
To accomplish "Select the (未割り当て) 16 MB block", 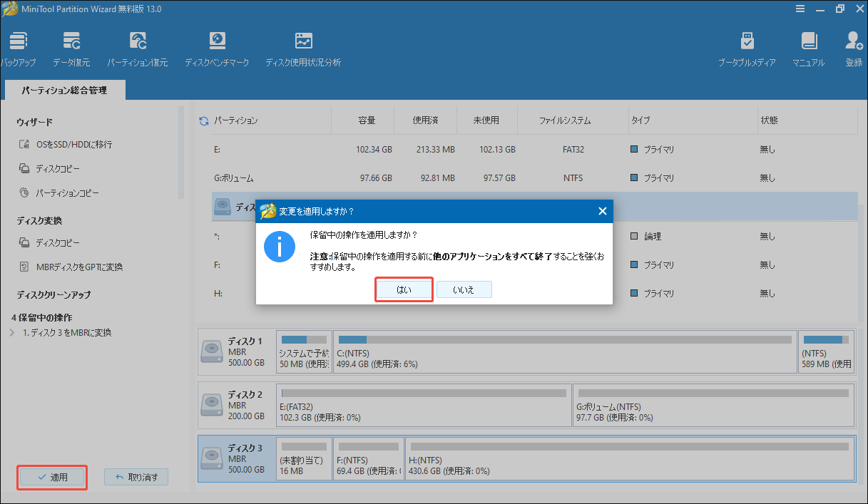I will coord(304,458).
